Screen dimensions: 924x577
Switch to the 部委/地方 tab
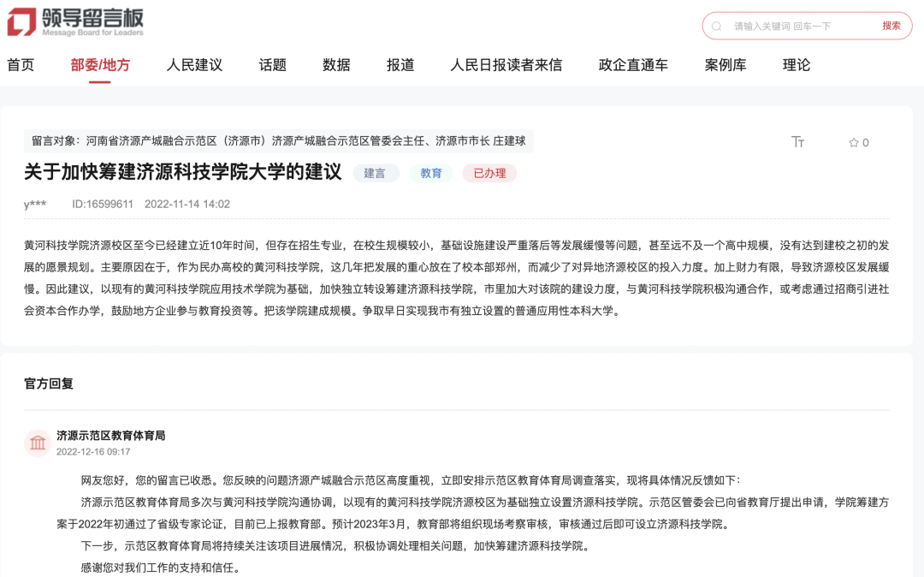[x=102, y=64]
